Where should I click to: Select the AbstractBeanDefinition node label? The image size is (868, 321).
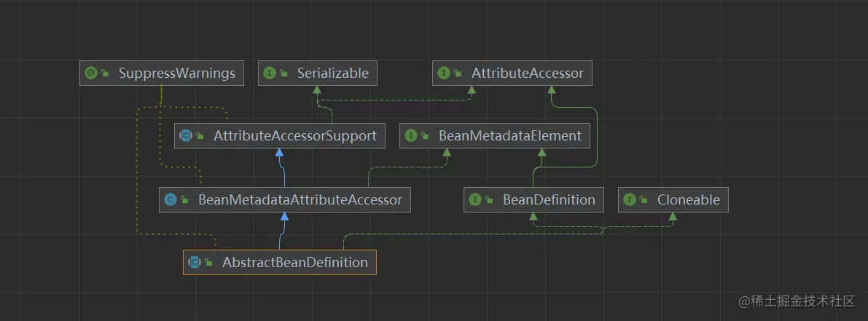click(294, 262)
